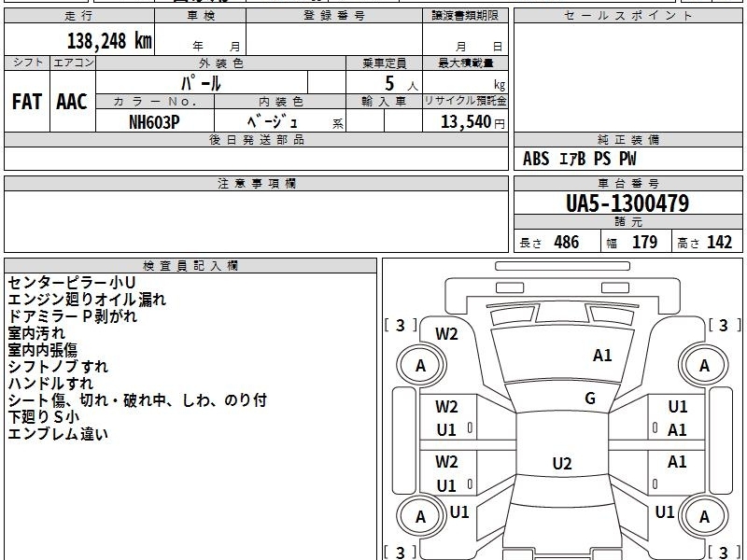Click the kg unit in load capacity cell
Screen dimensions: 747x560
point(500,85)
